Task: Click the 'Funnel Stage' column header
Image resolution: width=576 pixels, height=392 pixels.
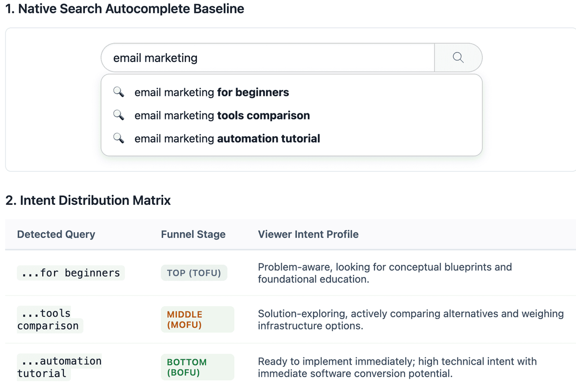Action: click(x=193, y=234)
